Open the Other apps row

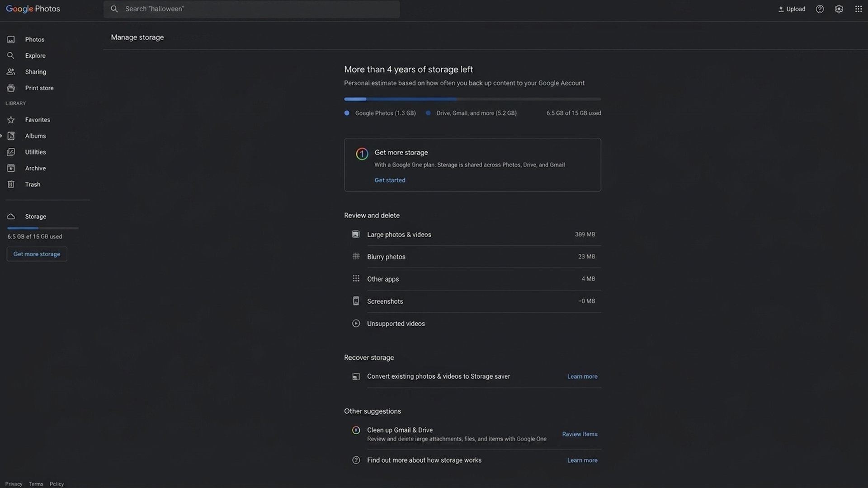[x=472, y=279]
